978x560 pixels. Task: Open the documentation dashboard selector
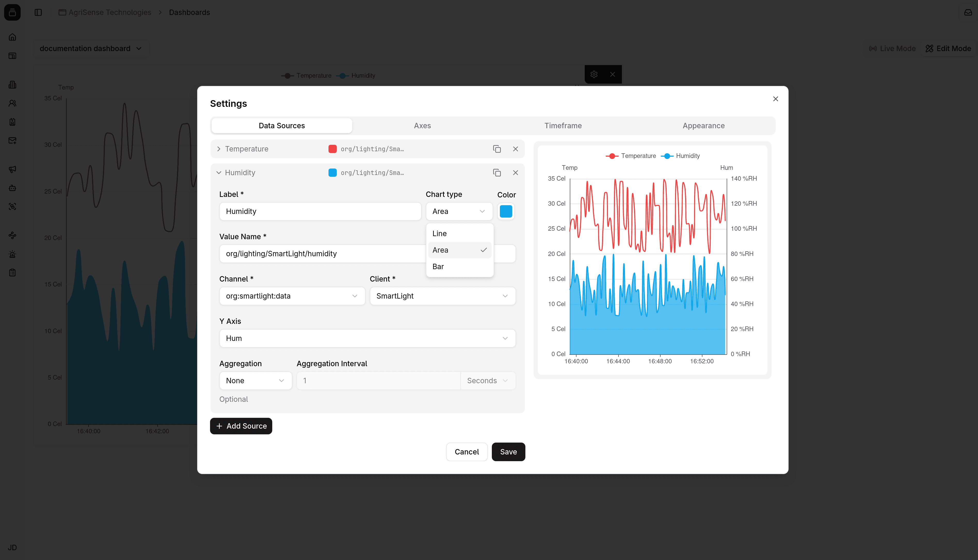(91, 48)
